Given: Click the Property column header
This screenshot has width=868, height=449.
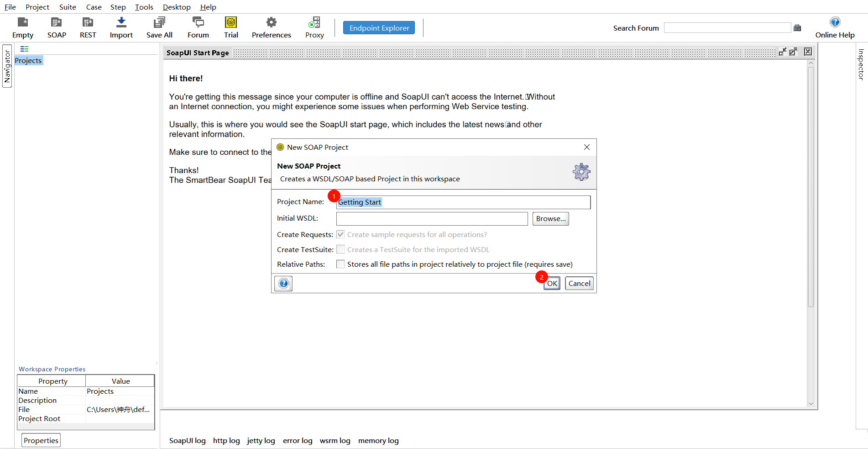Looking at the screenshot, I should (52, 381).
